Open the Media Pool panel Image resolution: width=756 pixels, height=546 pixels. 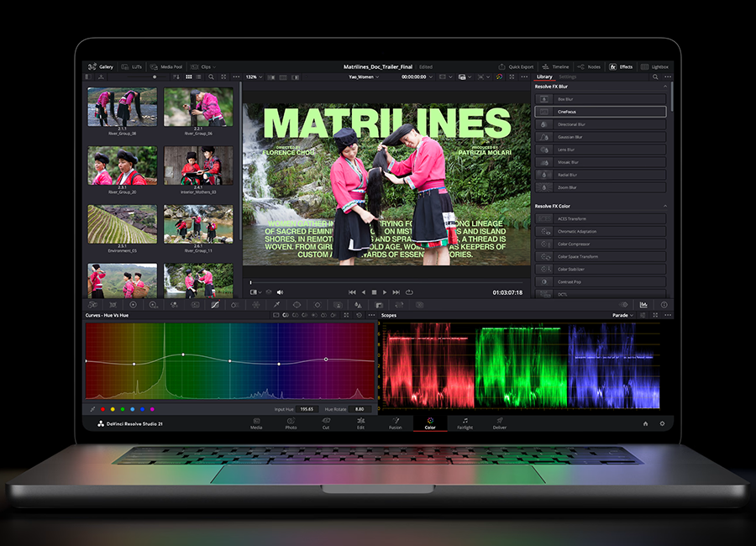click(166, 66)
